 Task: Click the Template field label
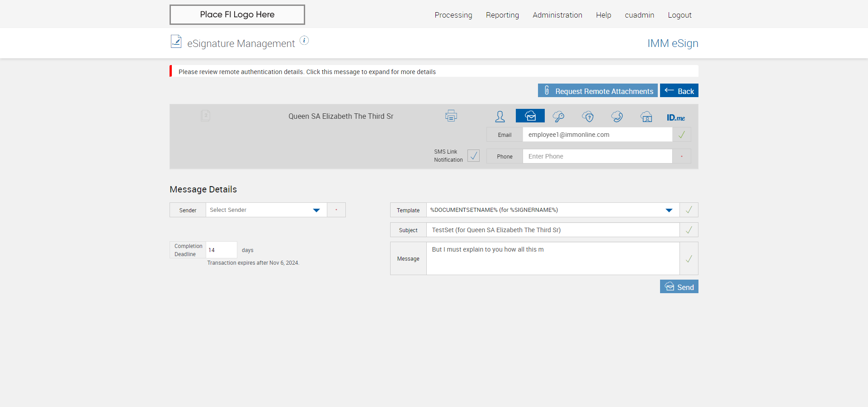[x=408, y=211]
